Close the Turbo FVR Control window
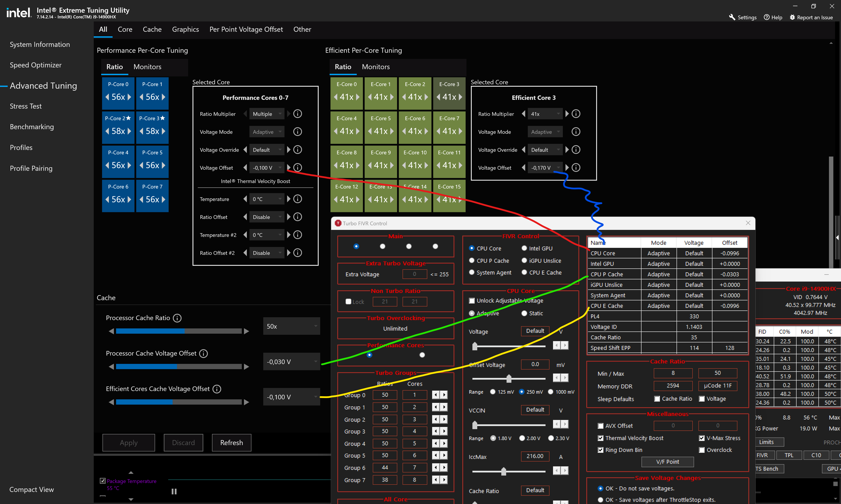This screenshot has width=841, height=504. 748,223
